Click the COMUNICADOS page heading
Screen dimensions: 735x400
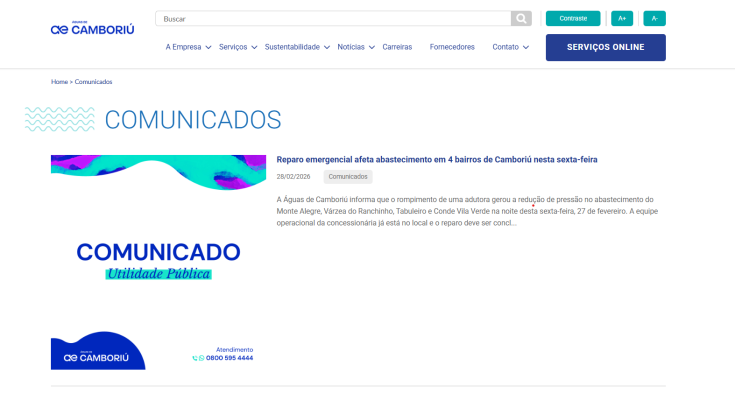[192, 120]
